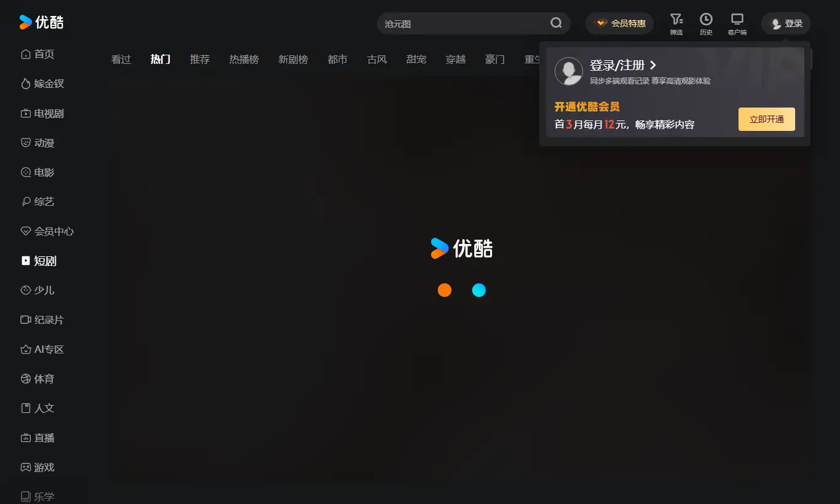Select 动漫 anime icon in sidebar
The height and width of the screenshot is (504, 840).
coord(26,143)
